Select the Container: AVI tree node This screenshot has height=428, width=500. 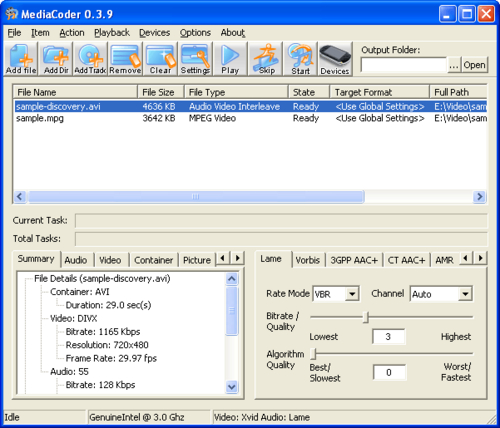(80, 292)
